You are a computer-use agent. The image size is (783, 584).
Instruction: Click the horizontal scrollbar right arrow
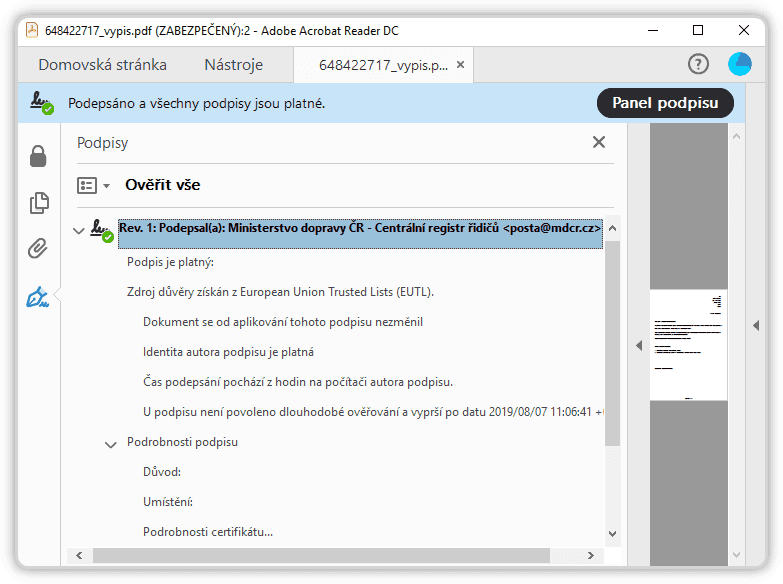[591, 556]
